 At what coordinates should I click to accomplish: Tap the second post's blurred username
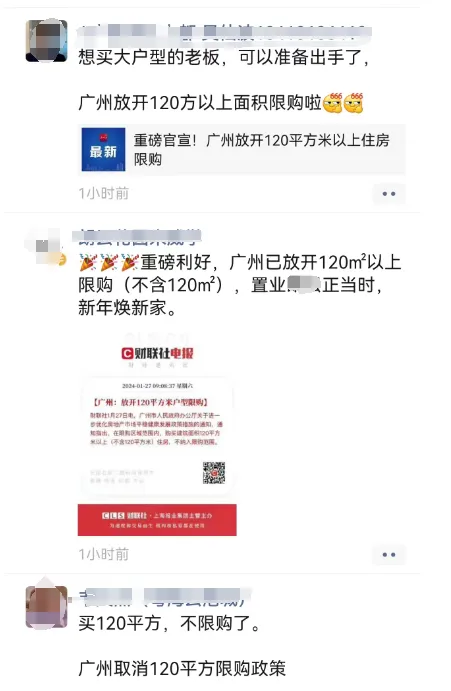pos(138,236)
